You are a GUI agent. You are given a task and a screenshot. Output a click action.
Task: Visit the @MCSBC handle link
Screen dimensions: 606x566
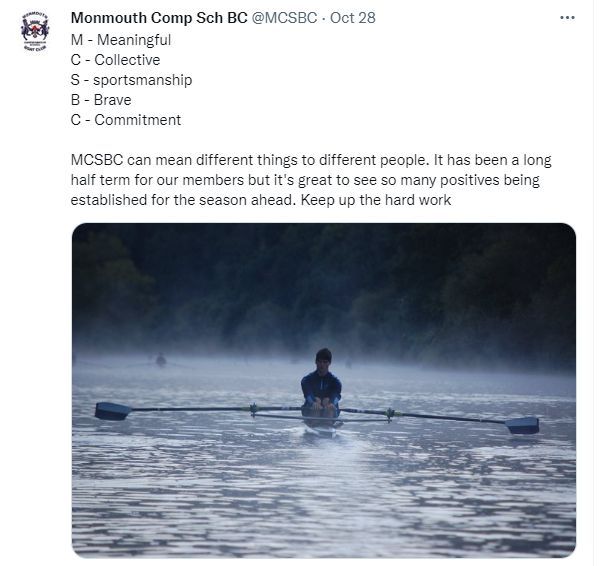(284, 18)
